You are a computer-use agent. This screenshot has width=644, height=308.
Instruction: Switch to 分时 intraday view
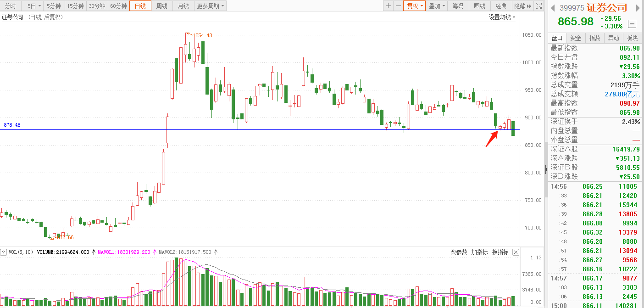(x=11, y=6)
